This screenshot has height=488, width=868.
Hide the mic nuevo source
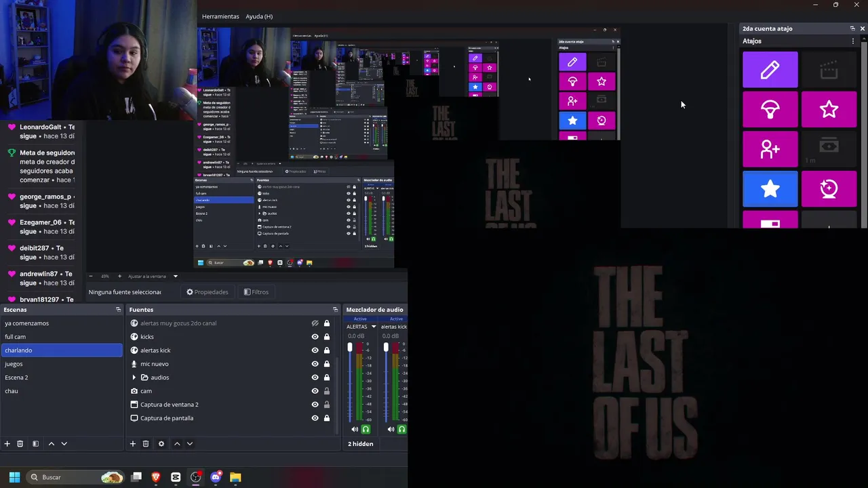(315, 364)
